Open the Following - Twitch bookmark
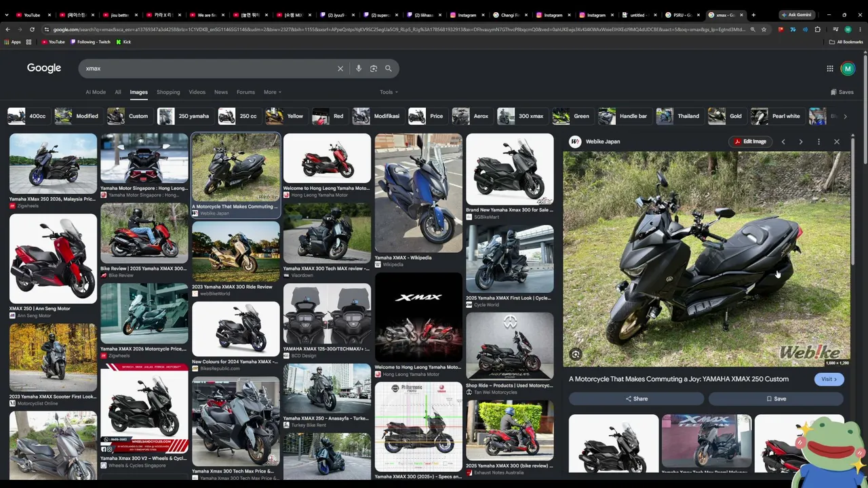The image size is (868, 488). [x=90, y=42]
